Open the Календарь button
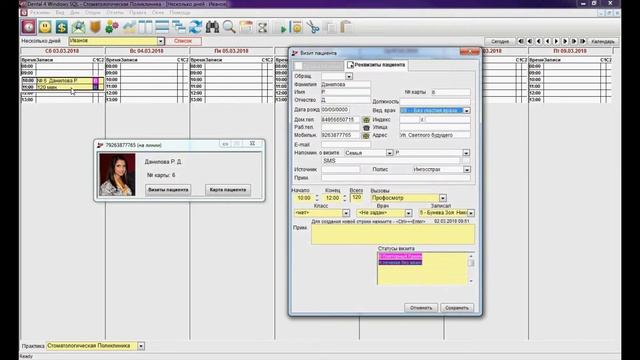640x360 pixels. pyautogui.click(x=603, y=41)
